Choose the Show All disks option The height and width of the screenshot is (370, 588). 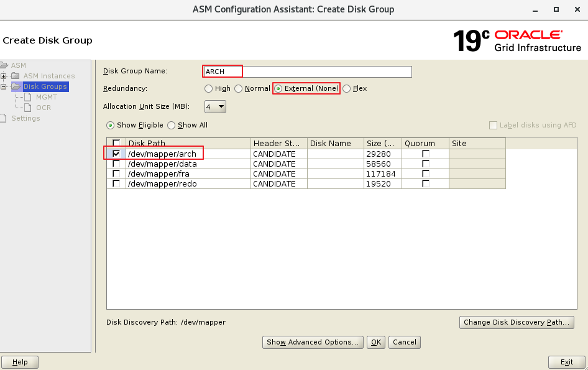click(x=172, y=125)
